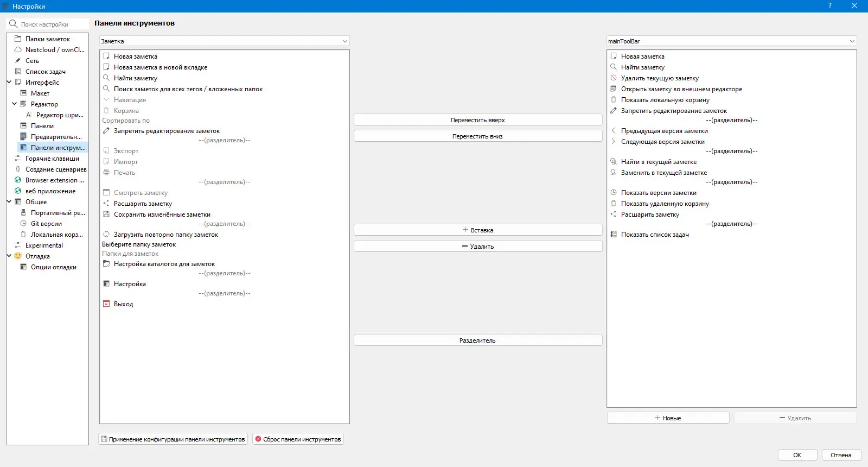Click the pencil icon in left action list
Screen dimensions: 868x467
pyautogui.click(x=106, y=131)
